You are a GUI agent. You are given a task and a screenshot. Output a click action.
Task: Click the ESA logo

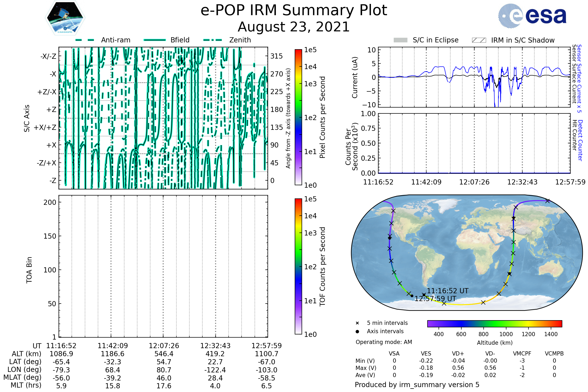(x=532, y=15)
